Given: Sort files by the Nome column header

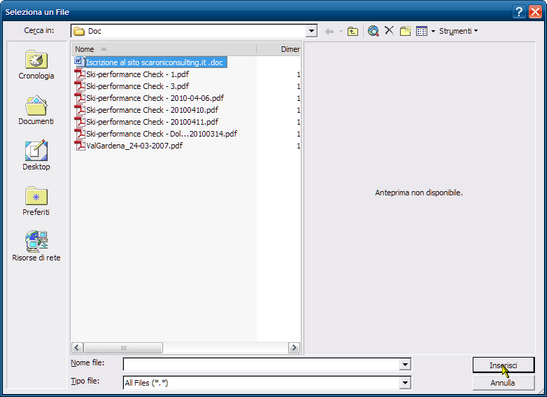Looking at the screenshot, I should coord(164,49).
